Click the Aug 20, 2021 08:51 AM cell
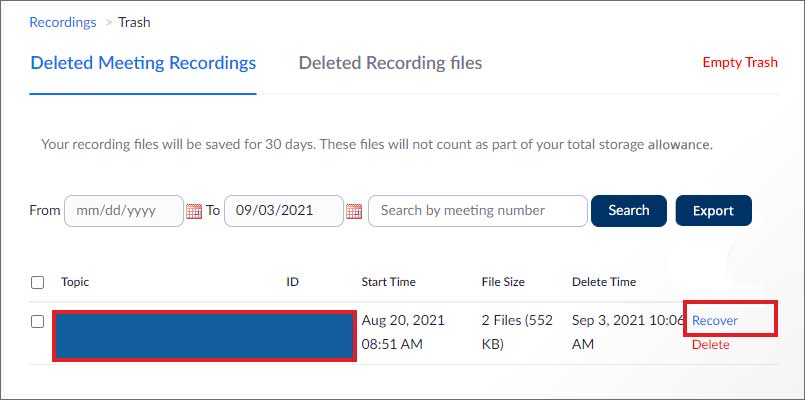The width and height of the screenshot is (805, 400). click(403, 332)
